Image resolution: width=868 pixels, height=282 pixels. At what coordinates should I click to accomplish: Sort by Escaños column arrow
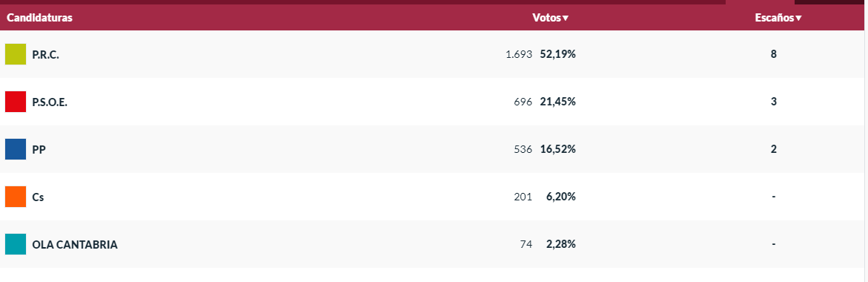coord(799,19)
